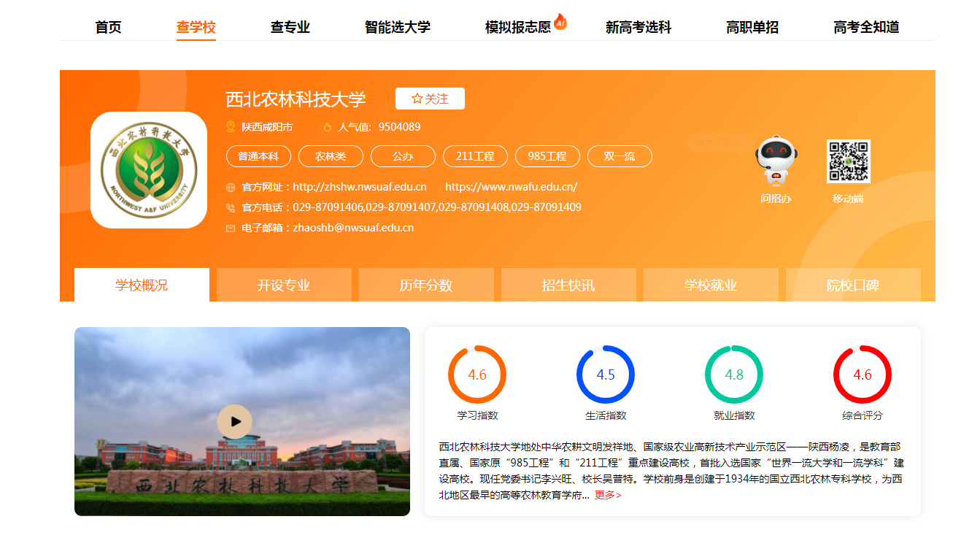Open the 智能选大学 section
This screenshot has width=980, height=538.
click(x=396, y=27)
